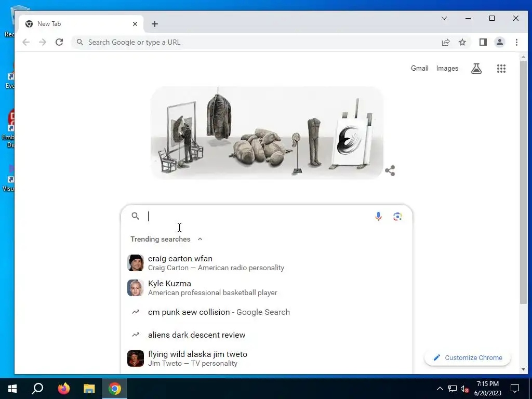The width and height of the screenshot is (532, 399).
Task: Share this page icon in address bar
Action: [446, 42]
